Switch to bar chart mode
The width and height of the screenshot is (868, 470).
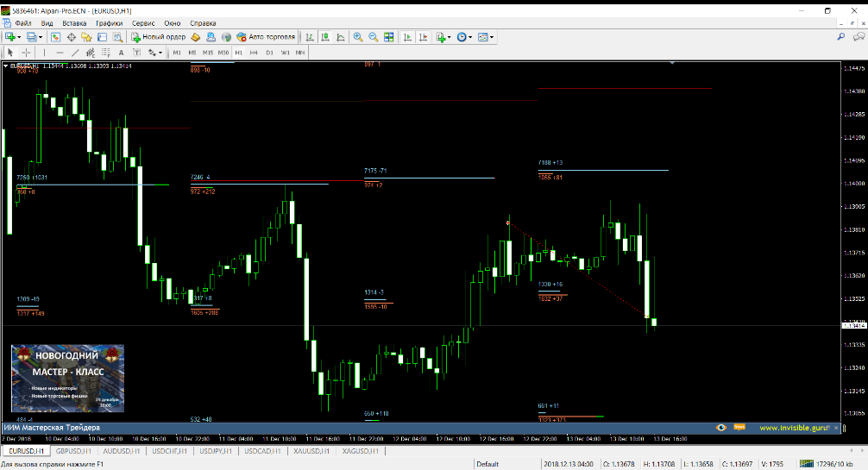point(310,37)
